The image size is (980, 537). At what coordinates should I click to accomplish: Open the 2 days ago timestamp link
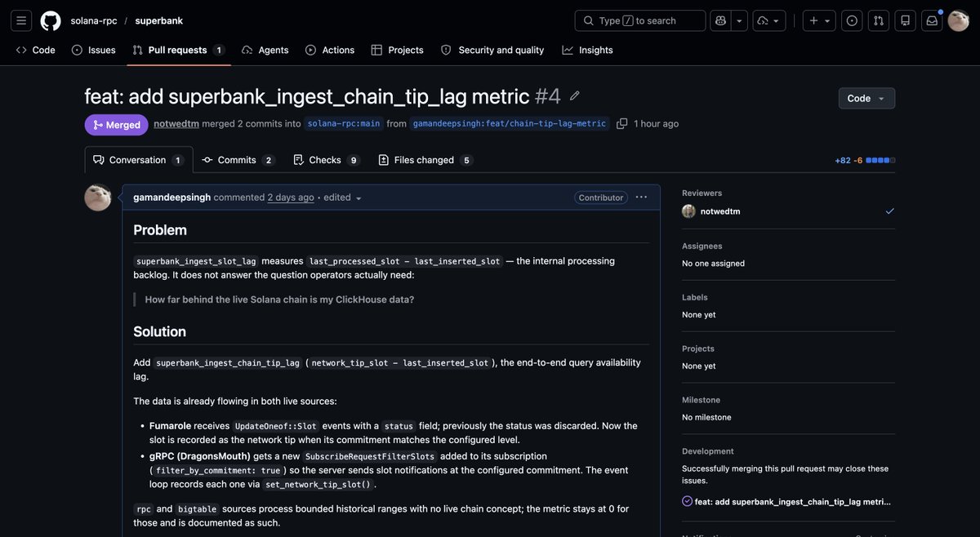click(x=291, y=197)
